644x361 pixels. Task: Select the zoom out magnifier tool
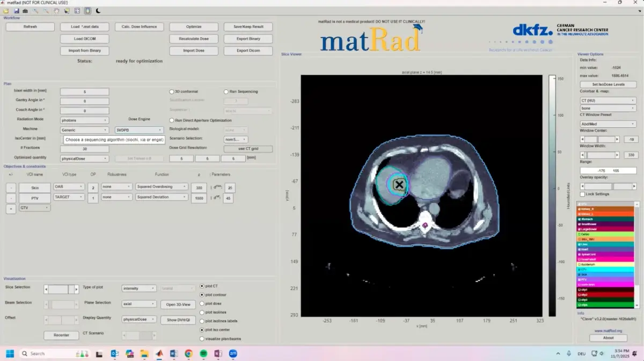pos(46,11)
